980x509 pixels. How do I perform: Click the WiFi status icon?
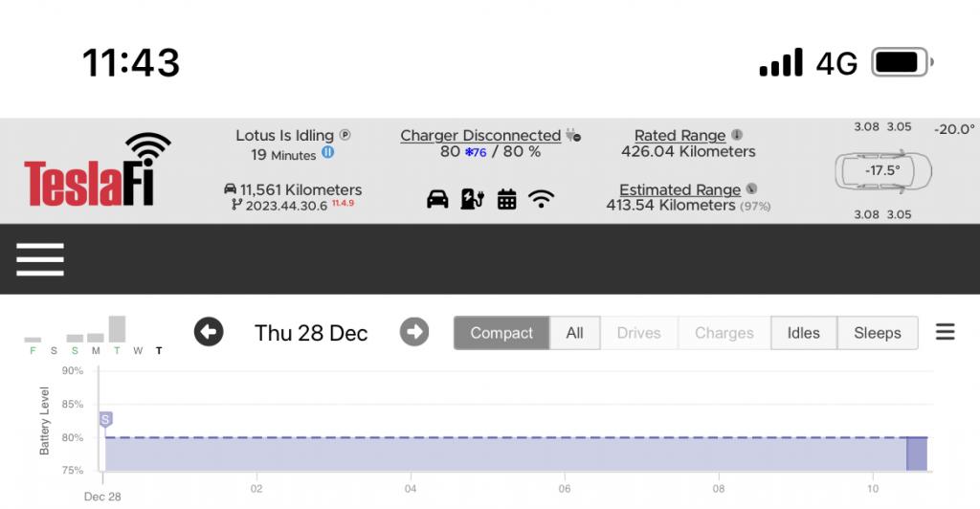coord(542,199)
